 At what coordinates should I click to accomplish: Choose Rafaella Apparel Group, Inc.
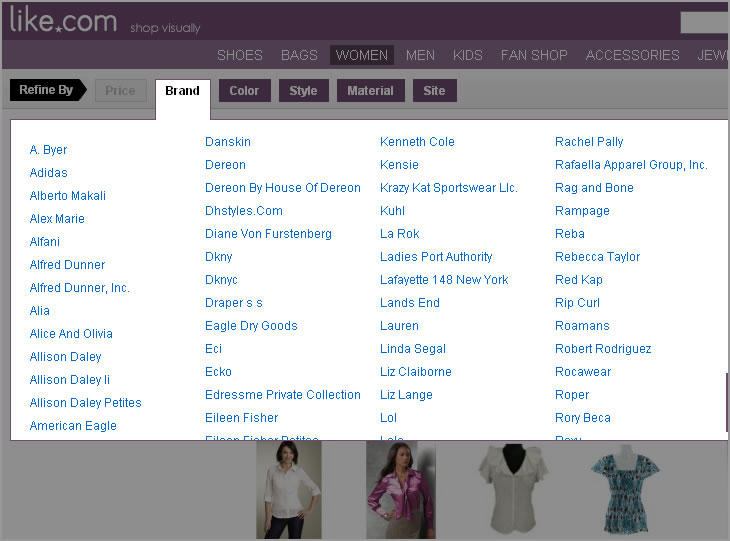[x=631, y=165]
